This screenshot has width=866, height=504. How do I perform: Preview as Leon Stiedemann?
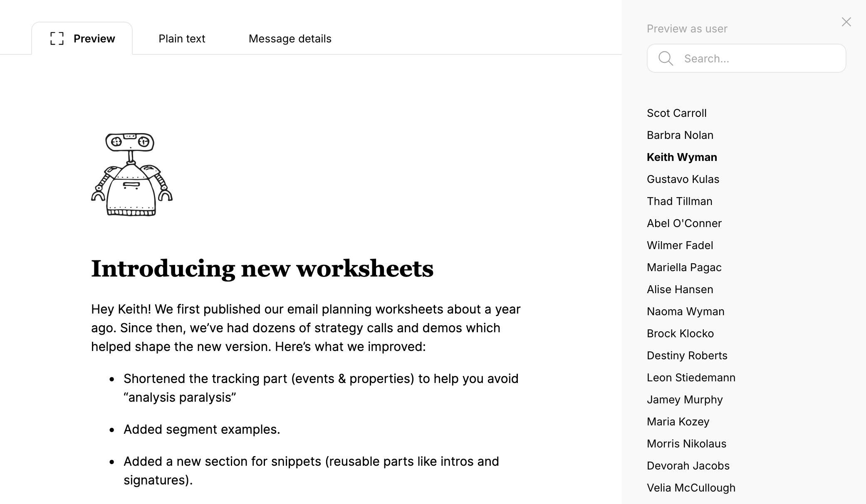[691, 378]
